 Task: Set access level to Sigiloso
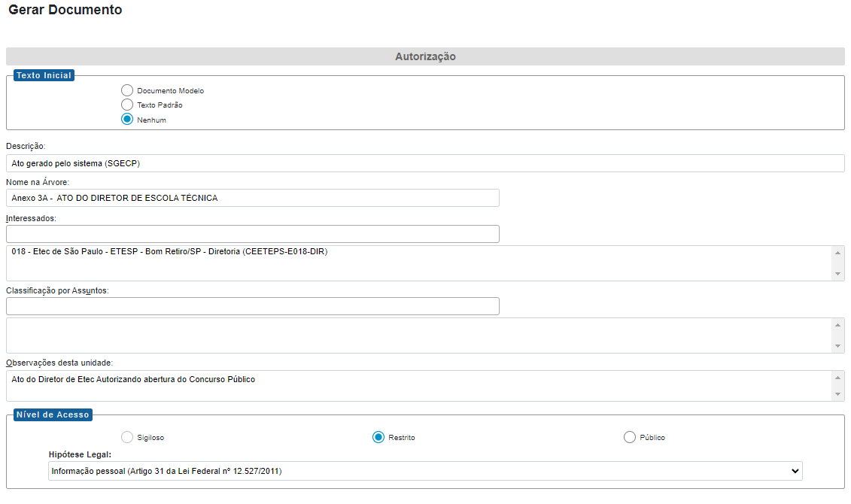coord(127,437)
